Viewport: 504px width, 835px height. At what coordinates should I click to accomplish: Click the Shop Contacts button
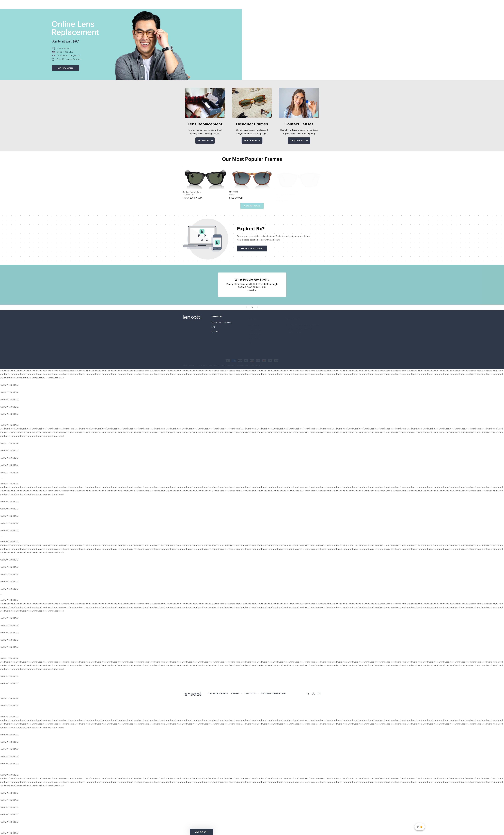(x=299, y=140)
